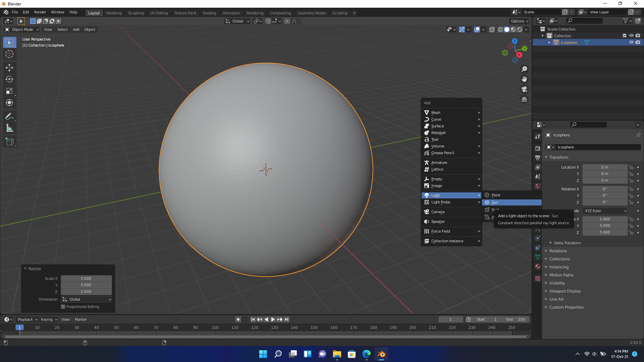Switch perspective/orthographic grid icon
Image resolution: width=644 pixels, height=362 pixels.
point(524,100)
